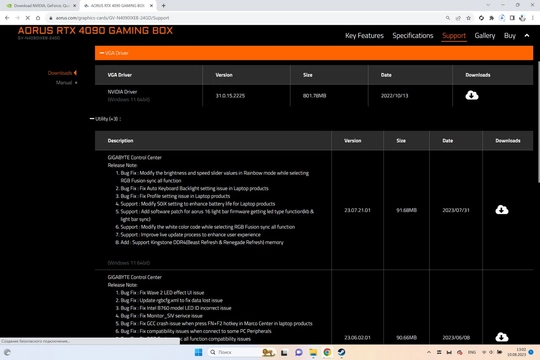
Task: Download GIGABYTE Control Center version 23.07.21.01
Action: (502, 209)
